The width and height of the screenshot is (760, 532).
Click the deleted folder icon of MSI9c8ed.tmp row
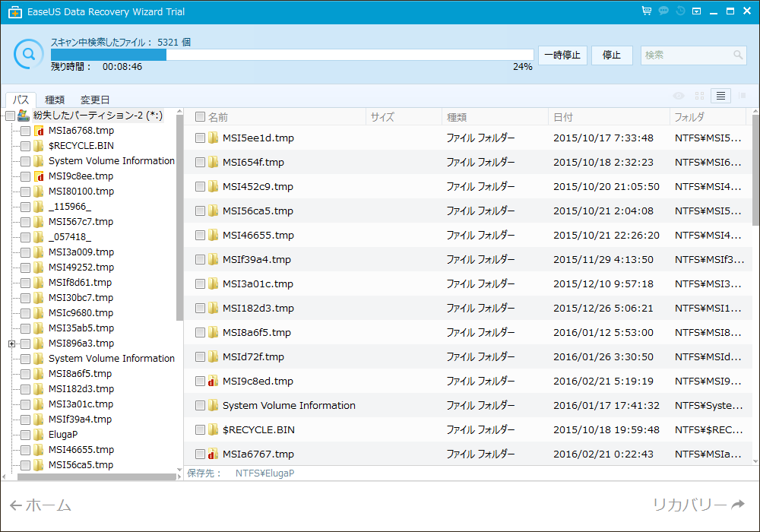(x=213, y=381)
